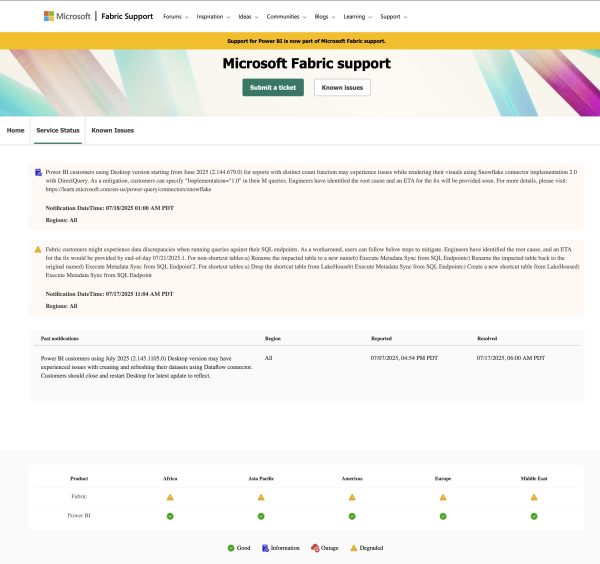The image size is (600, 564).
Task: Click Power BI good icon under Middle East
Action: [x=534, y=516]
